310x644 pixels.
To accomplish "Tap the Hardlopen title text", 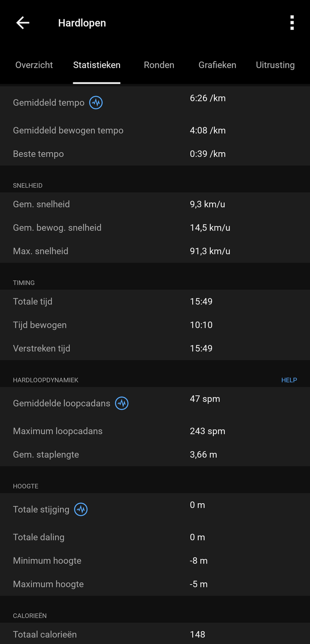I will tap(82, 23).
